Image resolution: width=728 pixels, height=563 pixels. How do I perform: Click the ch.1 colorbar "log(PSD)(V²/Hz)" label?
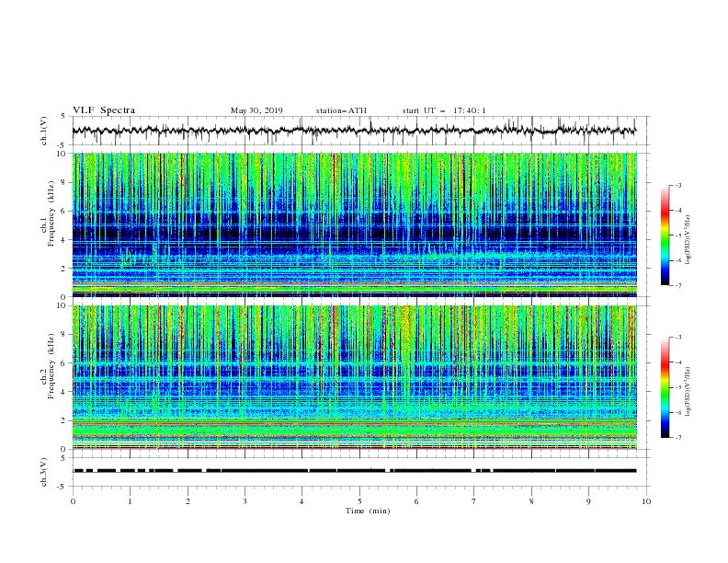[x=688, y=240]
